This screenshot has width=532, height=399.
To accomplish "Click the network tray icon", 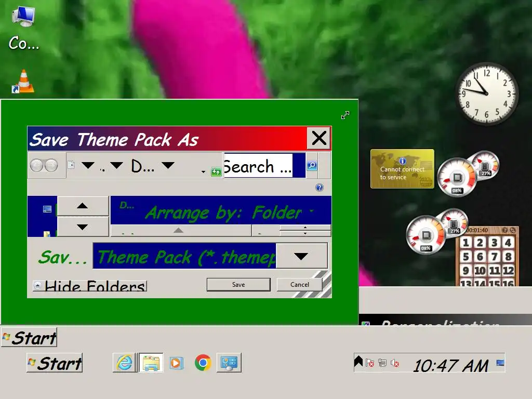I will click(x=382, y=363).
